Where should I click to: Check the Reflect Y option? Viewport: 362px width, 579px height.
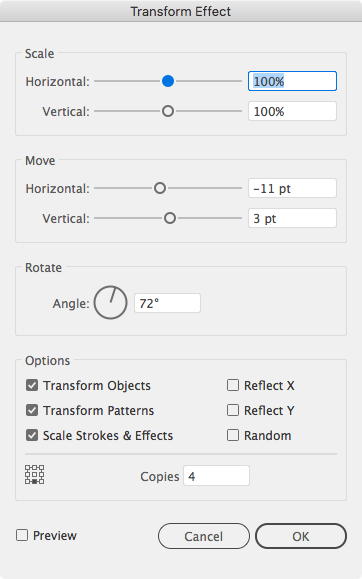(233, 410)
